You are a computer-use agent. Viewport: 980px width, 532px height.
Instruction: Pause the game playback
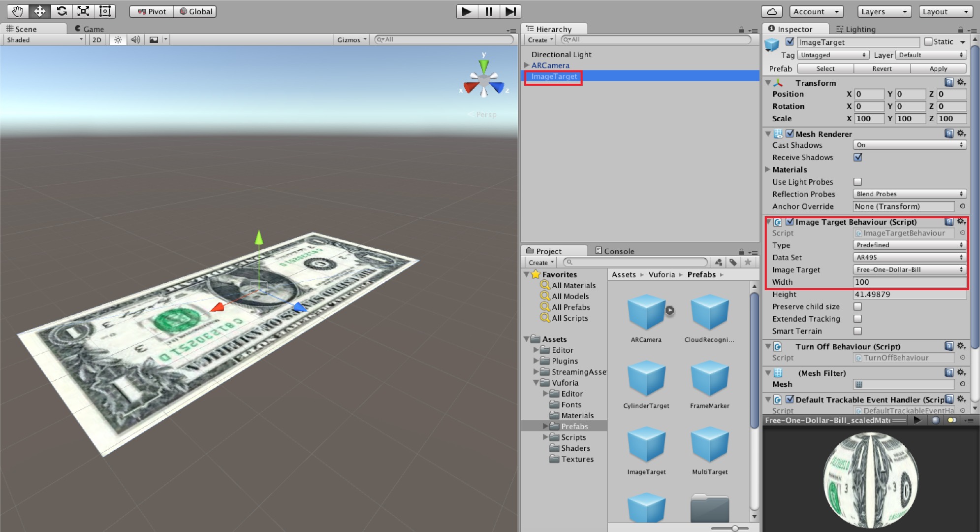[x=489, y=11]
